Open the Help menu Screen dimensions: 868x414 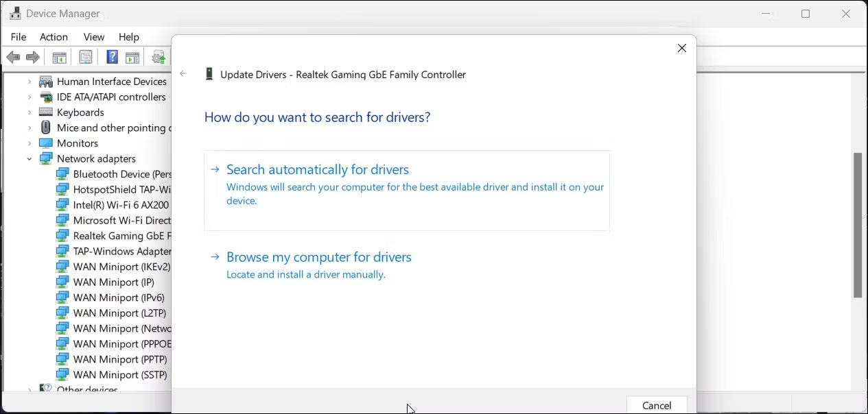pyautogui.click(x=129, y=37)
